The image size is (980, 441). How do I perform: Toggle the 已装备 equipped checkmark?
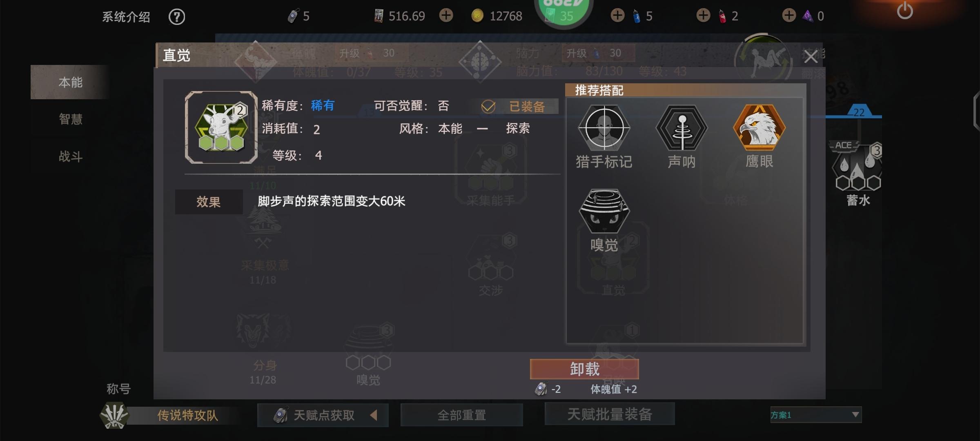pyautogui.click(x=488, y=107)
